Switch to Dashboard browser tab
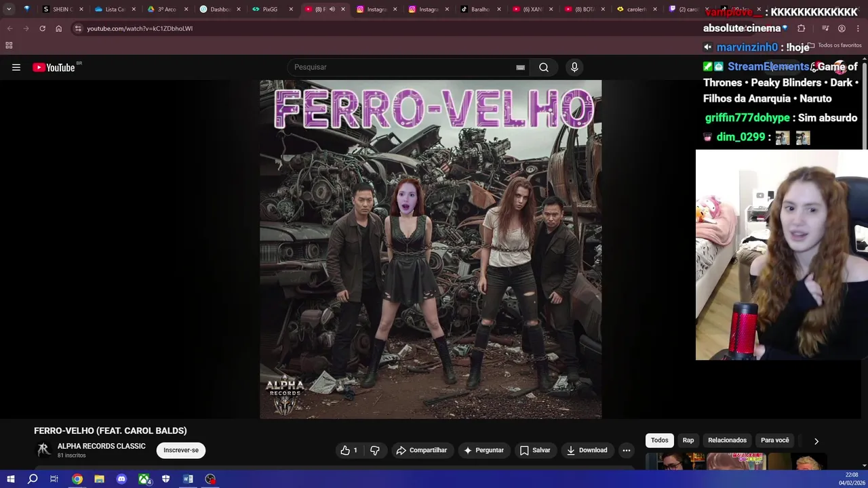This screenshot has height=488, width=868. (x=218, y=9)
